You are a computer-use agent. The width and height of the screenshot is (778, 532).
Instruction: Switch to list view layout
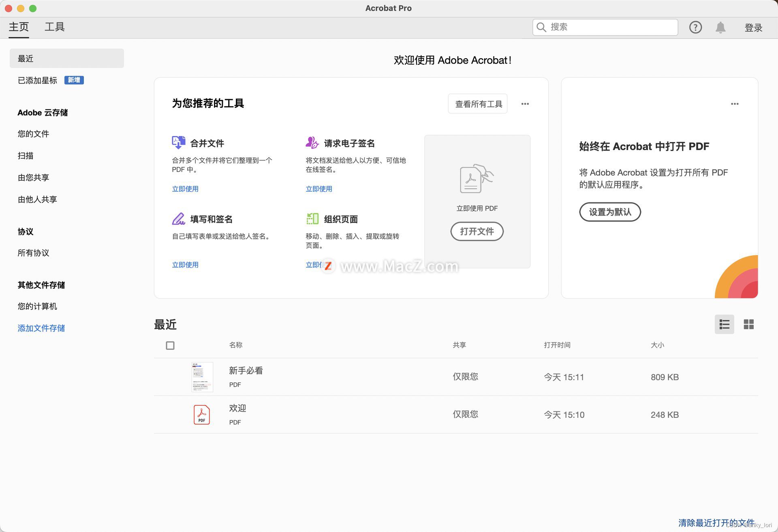pyautogui.click(x=724, y=324)
